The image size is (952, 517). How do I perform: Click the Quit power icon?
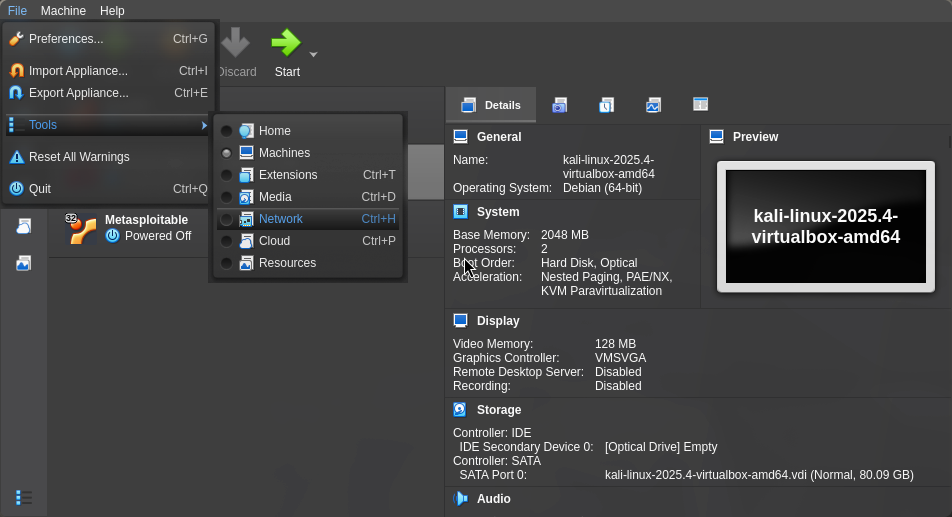click(x=16, y=189)
